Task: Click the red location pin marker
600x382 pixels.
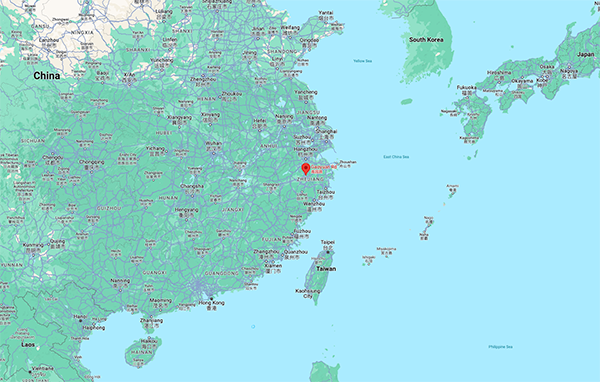Action: pyautogui.click(x=306, y=169)
